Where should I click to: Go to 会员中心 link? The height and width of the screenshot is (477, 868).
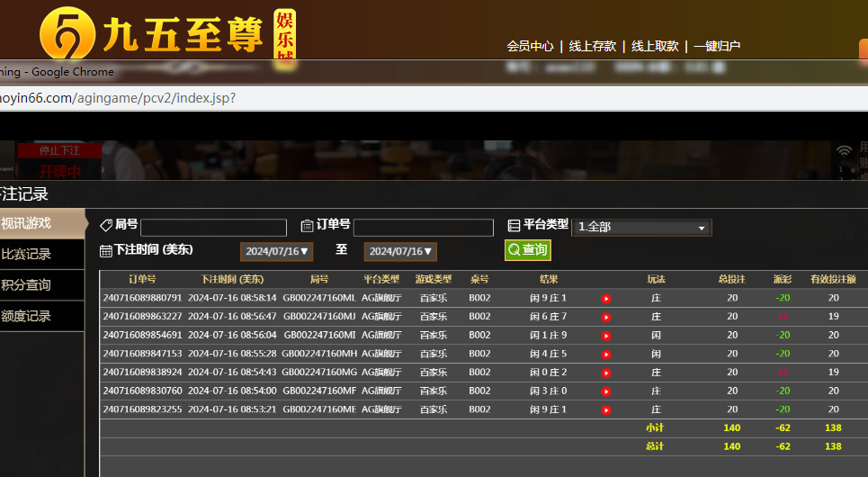[530, 46]
